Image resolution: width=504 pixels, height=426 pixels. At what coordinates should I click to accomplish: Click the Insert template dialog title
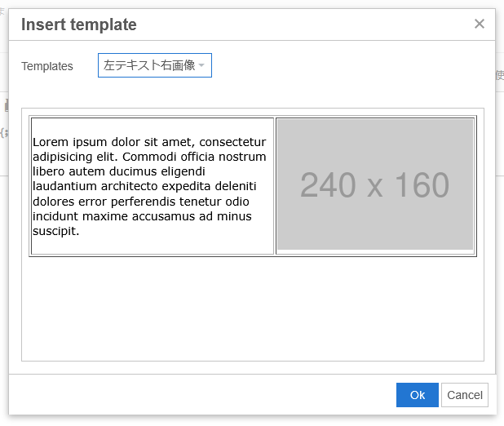click(79, 24)
